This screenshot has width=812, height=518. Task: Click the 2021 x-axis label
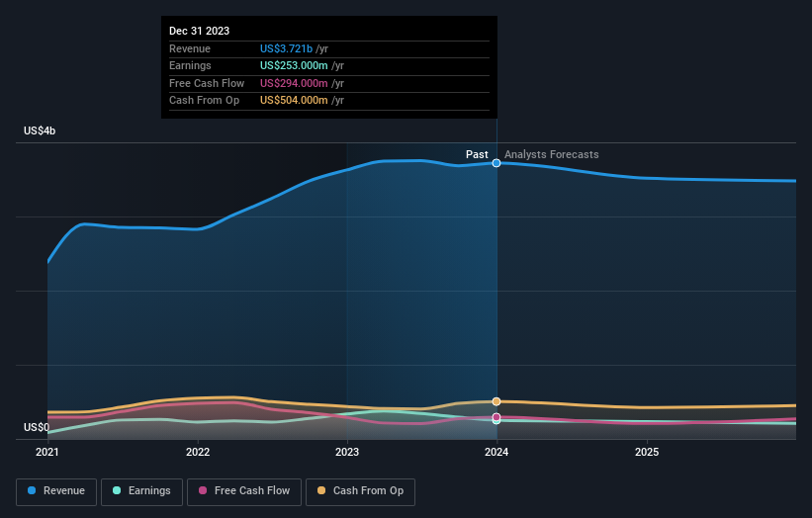47,452
